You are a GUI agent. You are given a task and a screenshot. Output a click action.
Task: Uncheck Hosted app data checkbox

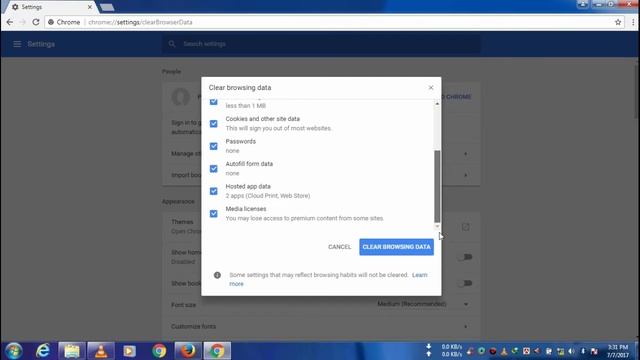213,191
